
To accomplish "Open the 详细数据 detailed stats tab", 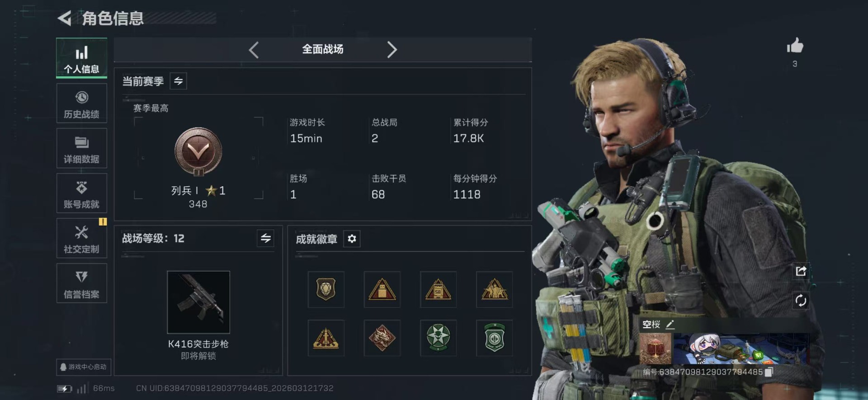I will 82,148.
